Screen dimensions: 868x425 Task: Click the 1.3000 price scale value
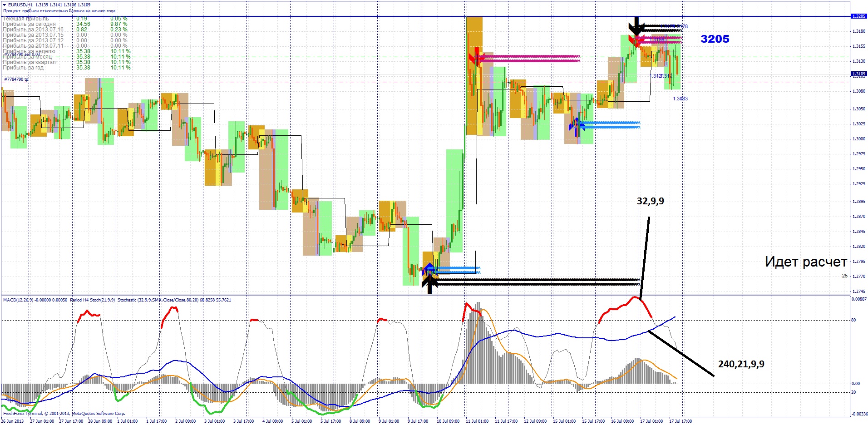pos(858,139)
